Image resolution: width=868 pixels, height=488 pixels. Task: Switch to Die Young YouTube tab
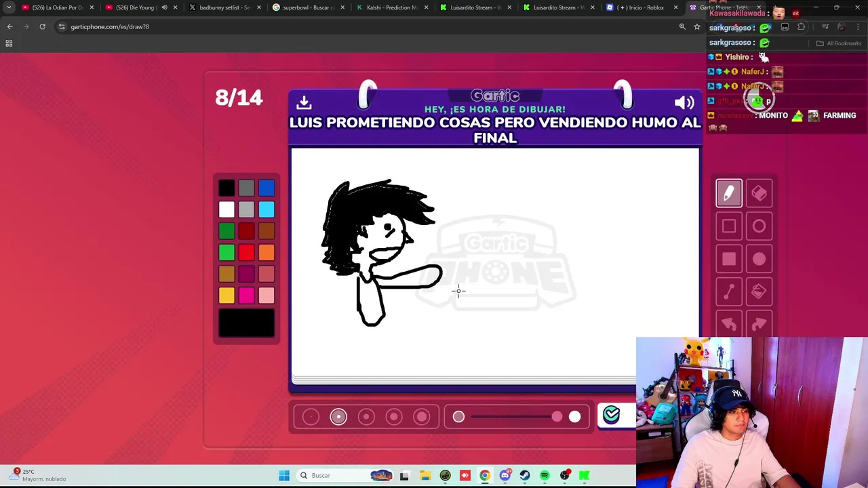click(x=140, y=7)
